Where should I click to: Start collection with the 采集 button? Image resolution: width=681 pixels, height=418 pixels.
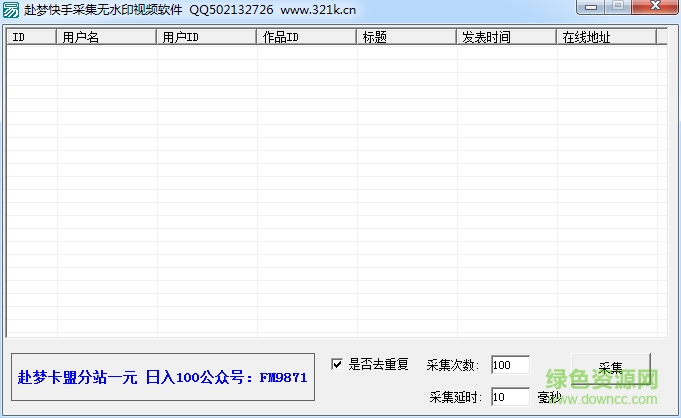pos(611,368)
